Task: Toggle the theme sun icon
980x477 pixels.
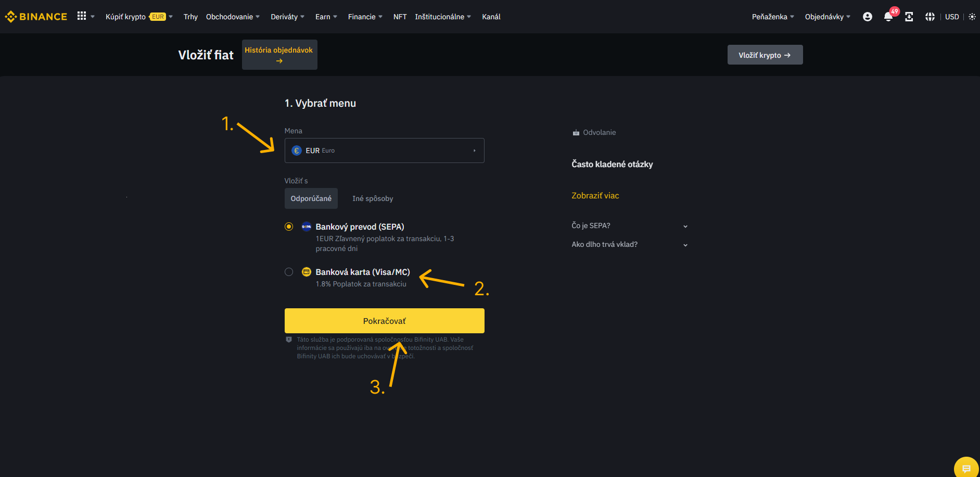Action: [x=972, y=17]
